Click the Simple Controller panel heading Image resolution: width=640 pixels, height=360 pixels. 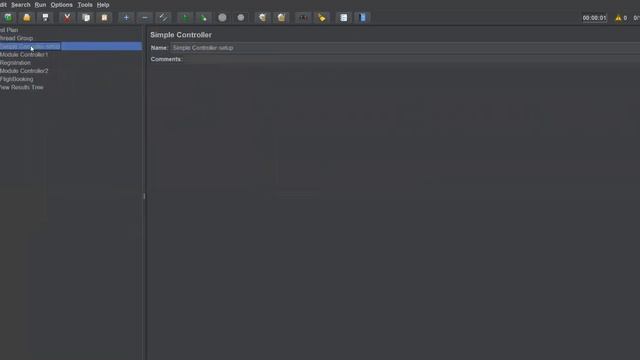[x=181, y=35]
